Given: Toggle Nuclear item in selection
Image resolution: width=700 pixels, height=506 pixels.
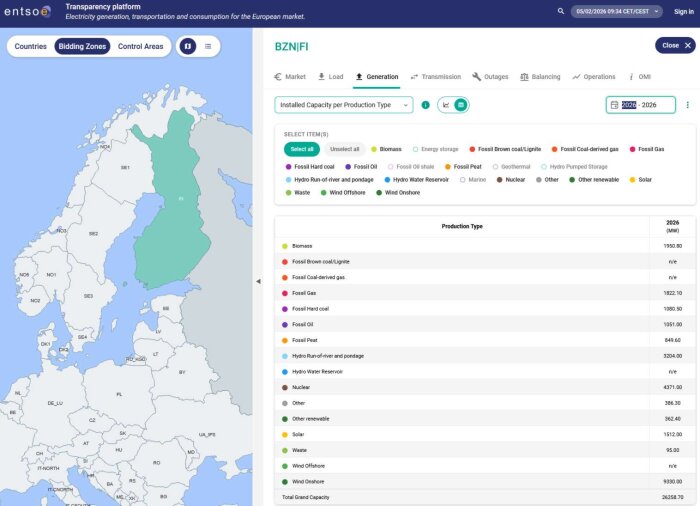Looking at the screenshot, I should (x=511, y=180).
